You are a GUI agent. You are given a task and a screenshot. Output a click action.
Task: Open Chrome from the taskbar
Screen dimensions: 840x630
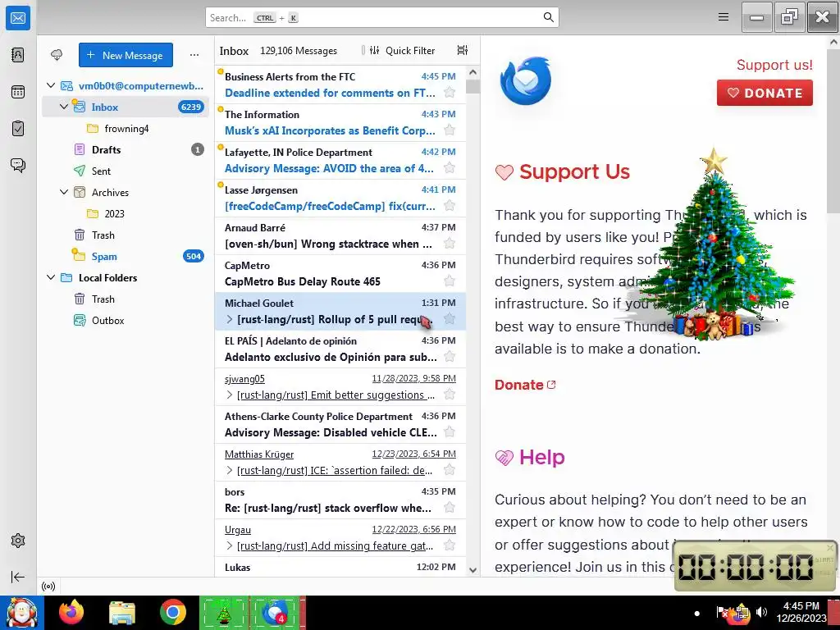(172, 613)
